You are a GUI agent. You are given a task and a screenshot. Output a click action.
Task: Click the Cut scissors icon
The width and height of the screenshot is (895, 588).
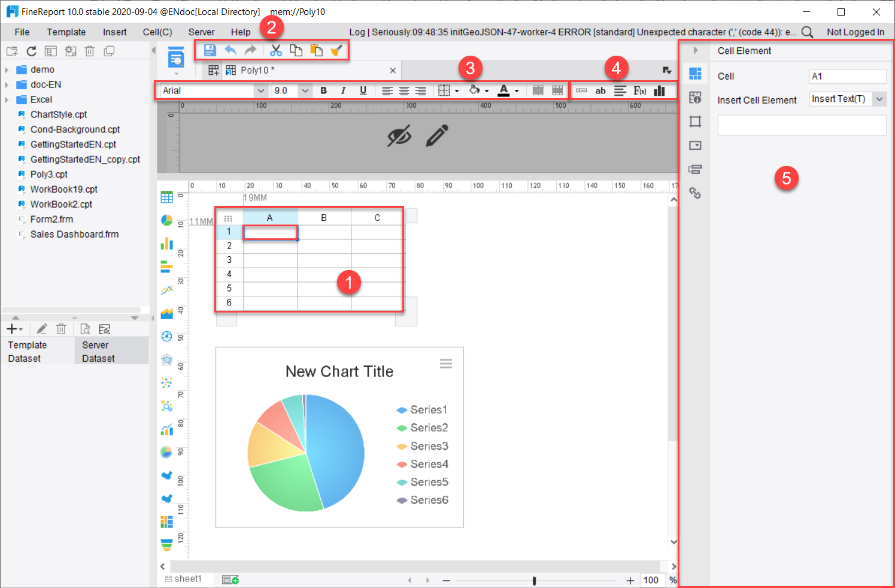coord(276,50)
